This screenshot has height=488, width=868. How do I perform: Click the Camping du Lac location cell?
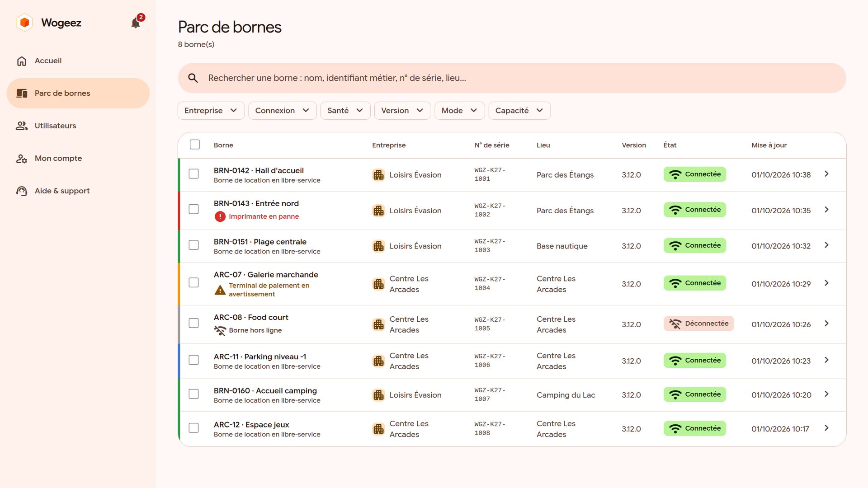(566, 395)
